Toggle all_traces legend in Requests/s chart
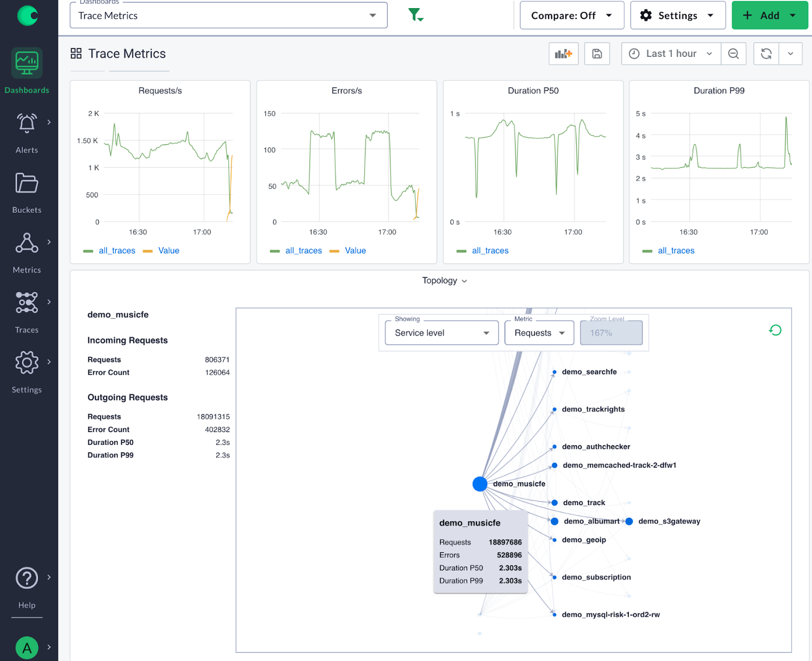This screenshot has width=812, height=661. pyautogui.click(x=110, y=251)
